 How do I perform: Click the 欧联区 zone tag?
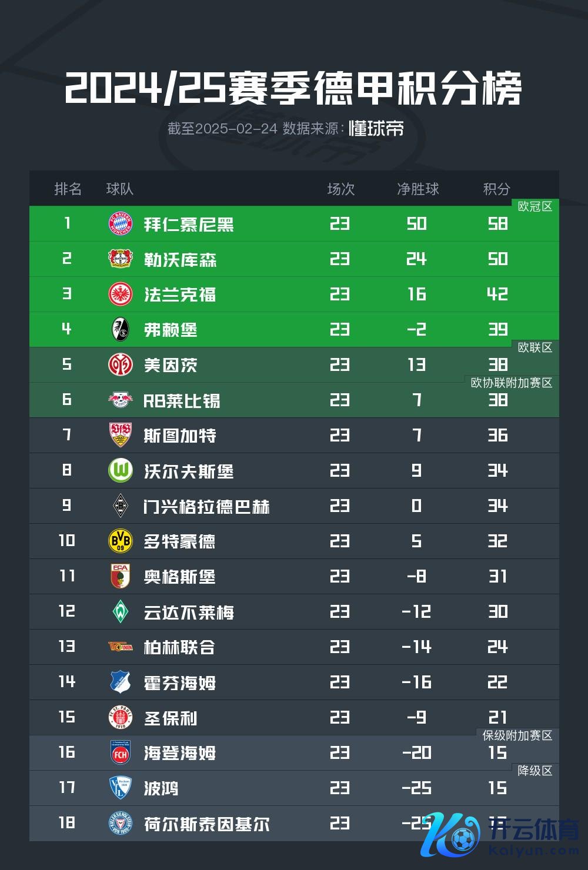tap(535, 347)
